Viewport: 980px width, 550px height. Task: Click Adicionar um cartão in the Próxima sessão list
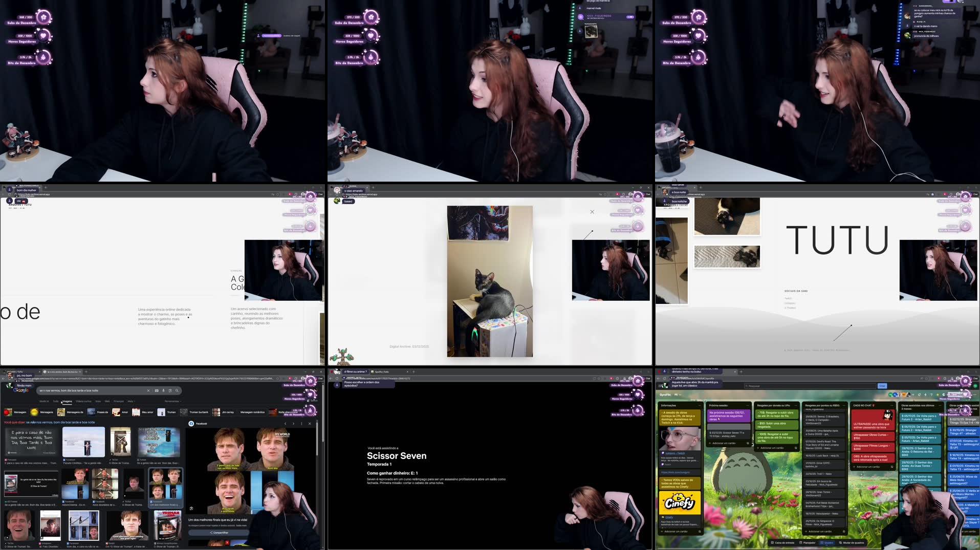click(x=724, y=443)
